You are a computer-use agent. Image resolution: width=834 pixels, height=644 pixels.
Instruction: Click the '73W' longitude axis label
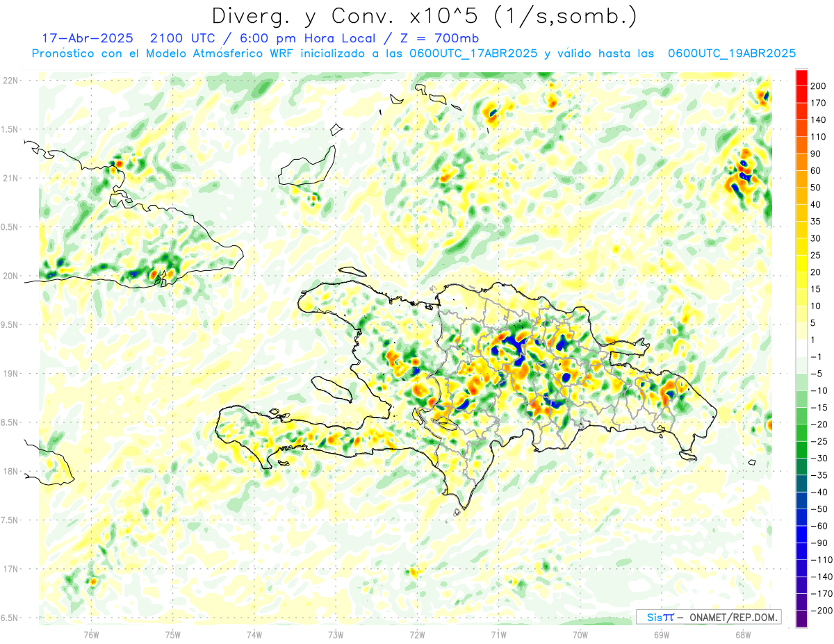[x=336, y=634]
